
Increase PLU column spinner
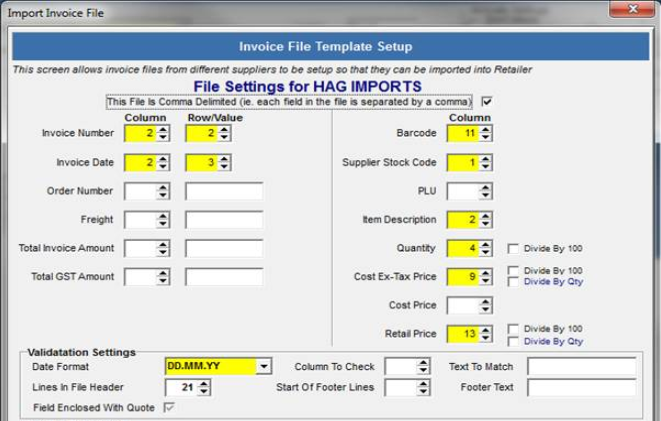(x=486, y=187)
